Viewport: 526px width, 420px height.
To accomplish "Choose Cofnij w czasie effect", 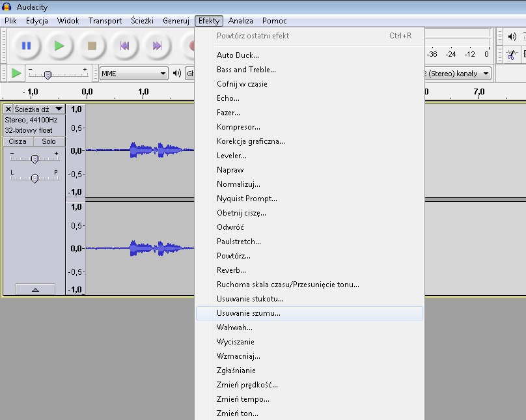I will click(x=309, y=84).
